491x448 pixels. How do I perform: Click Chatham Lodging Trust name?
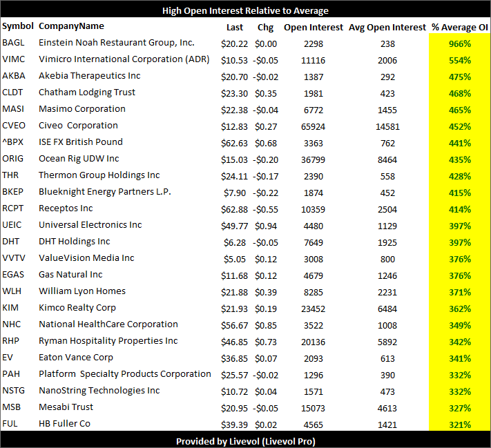coord(87,92)
